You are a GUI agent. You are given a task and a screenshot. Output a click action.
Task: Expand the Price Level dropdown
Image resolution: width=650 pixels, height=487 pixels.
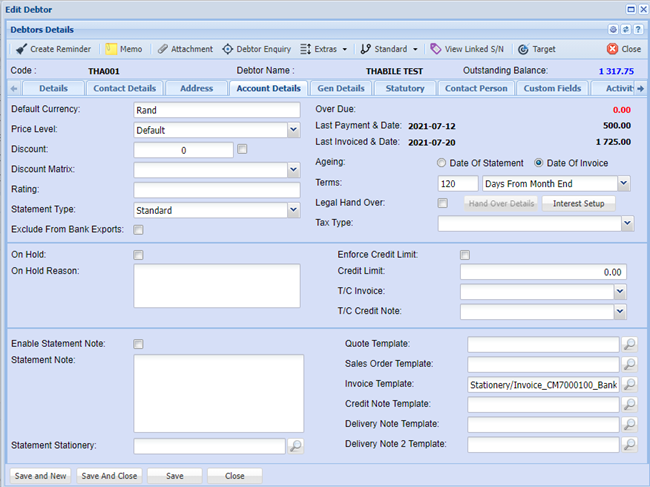click(293, 130)
